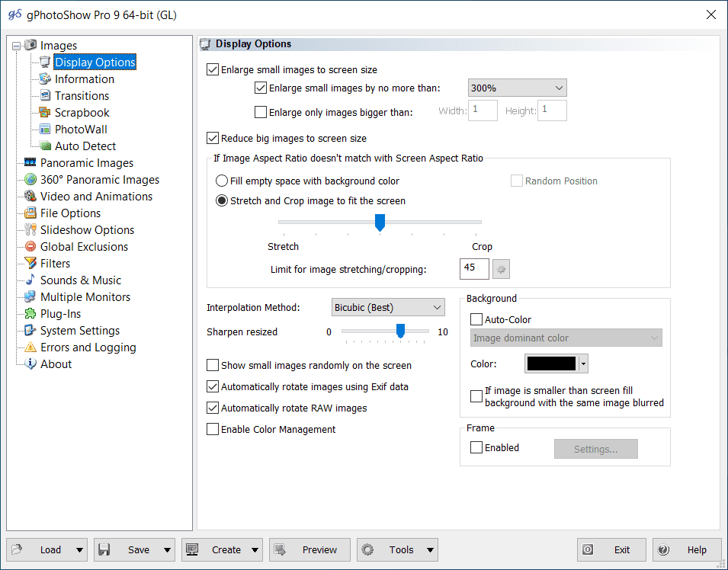Viewport: 728px width, 570px height.
Task: Click the Slideshow Options tools icon
Action: tap(30, 229)
